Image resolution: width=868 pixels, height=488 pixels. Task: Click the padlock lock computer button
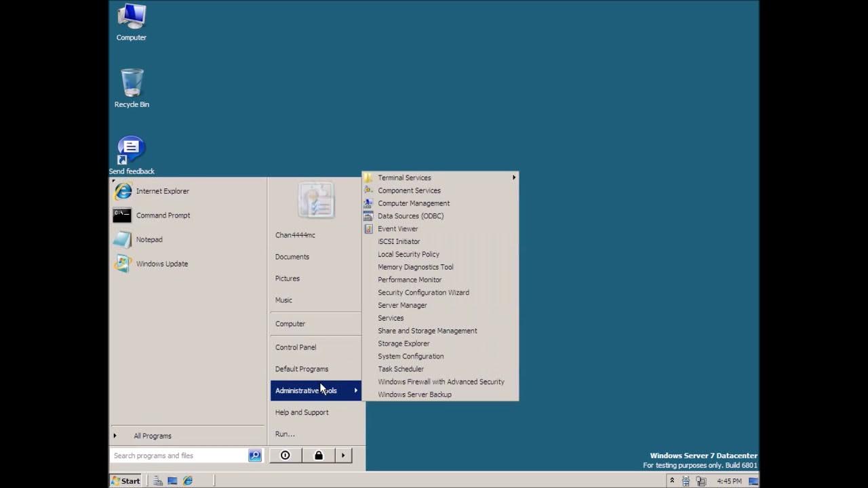(318, 455)
